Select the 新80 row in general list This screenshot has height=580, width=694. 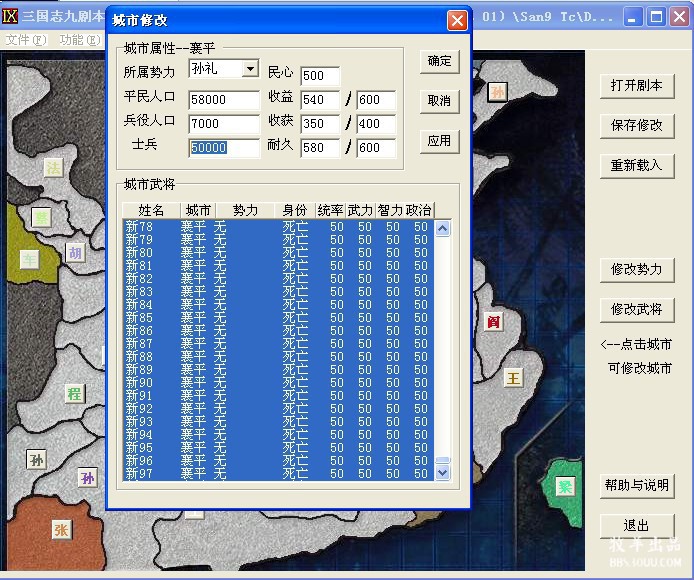click(x=278, y=253)
